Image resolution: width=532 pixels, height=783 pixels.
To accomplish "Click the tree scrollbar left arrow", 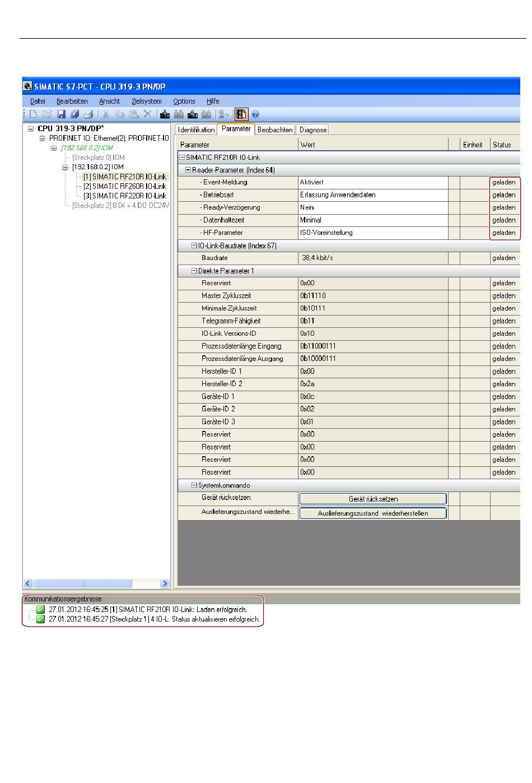I will point(28,583).
